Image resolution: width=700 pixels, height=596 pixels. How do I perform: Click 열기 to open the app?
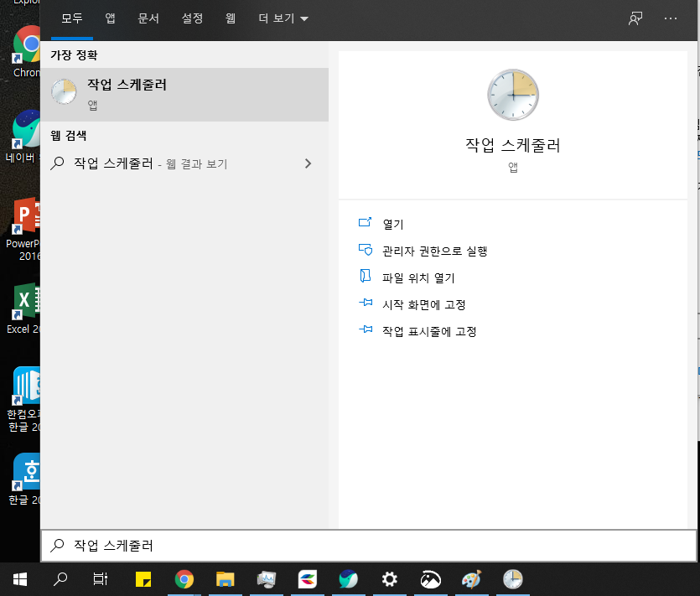point(393,224)
